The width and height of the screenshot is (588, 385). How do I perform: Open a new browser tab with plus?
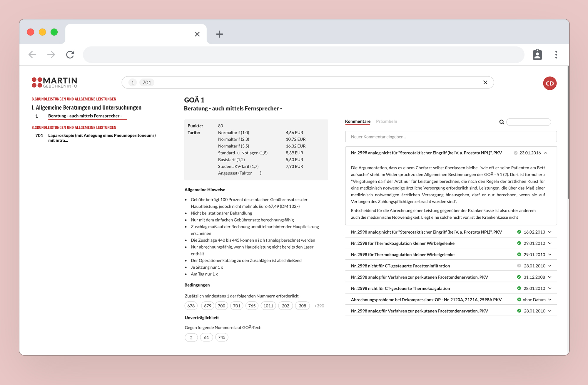pyautogui.click(x=219, y=34)
